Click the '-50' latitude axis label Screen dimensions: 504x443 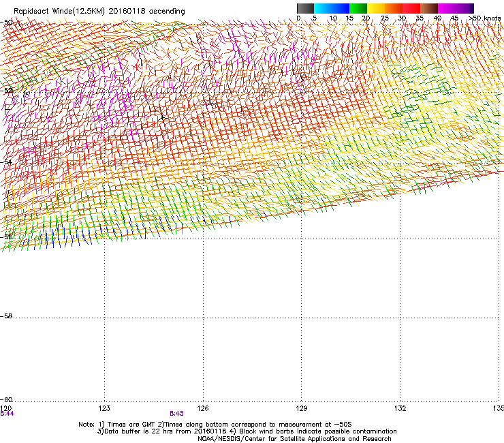pyautogui.click(x=6, y=22)
